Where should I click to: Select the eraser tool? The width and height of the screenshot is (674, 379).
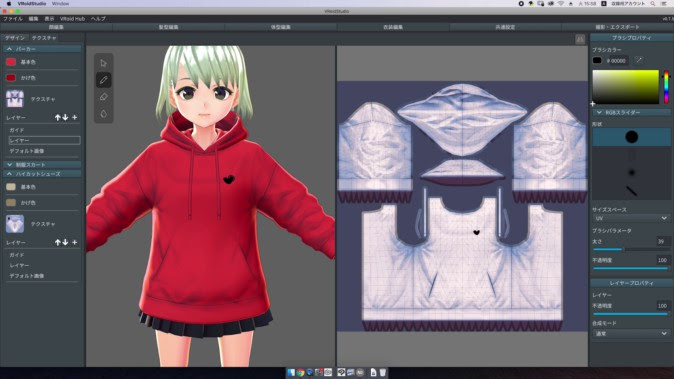click(104, 97)
